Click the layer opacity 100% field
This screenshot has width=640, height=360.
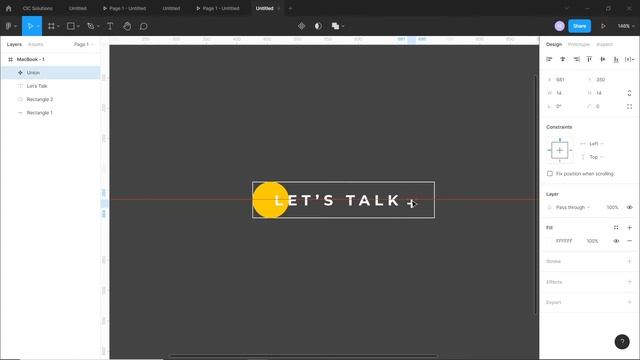[612, 207]
